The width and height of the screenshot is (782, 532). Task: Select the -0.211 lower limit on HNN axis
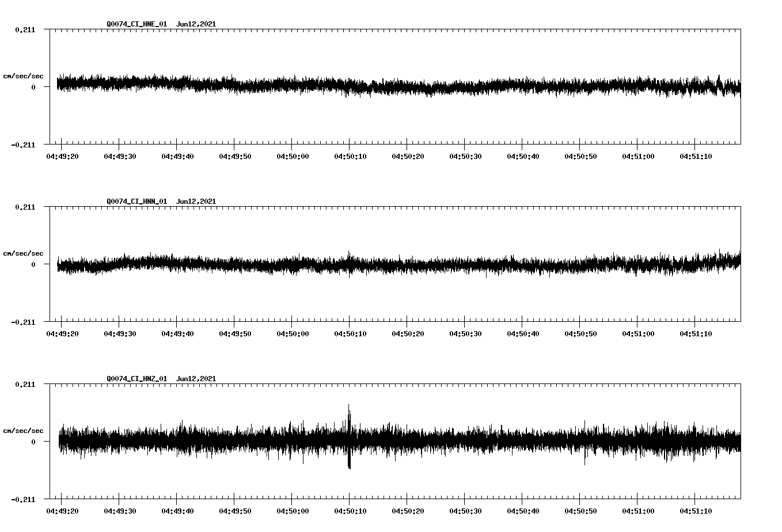point(22,322)
